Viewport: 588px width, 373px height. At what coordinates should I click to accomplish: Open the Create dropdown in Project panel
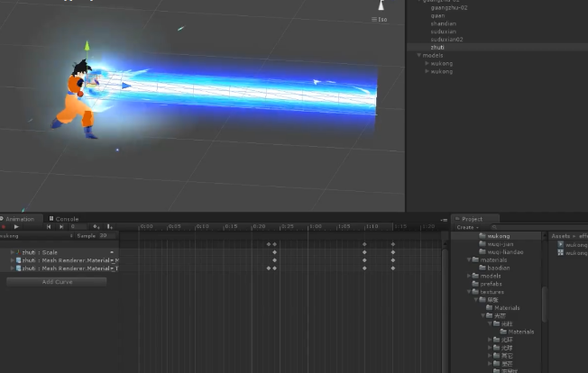468,227
